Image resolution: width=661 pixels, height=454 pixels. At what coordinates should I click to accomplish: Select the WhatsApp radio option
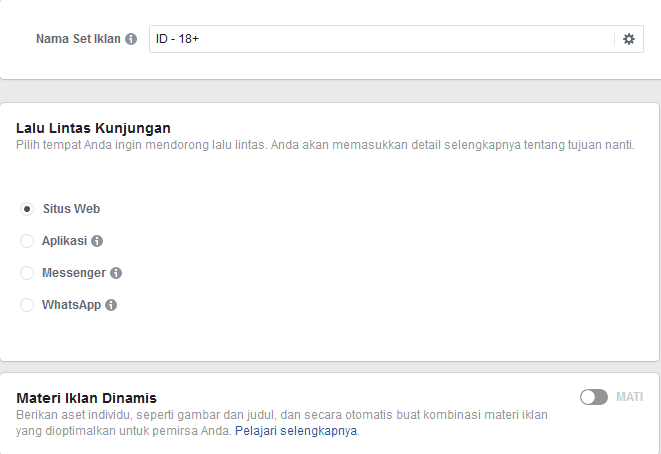click(x=27, y=305)
